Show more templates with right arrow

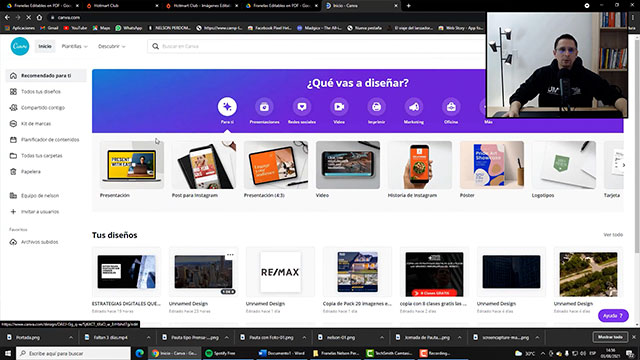623,165
